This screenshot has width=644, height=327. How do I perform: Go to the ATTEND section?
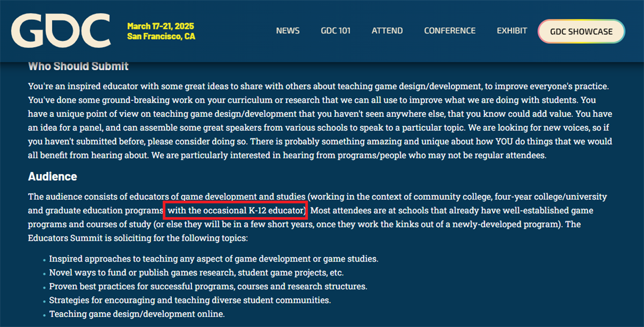pyautogui.click(x=387, y=31)
